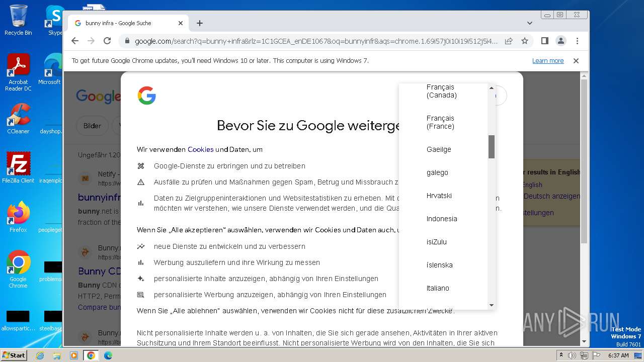Click the taskbar clock showing 6:37 AM

[x=618, y=355]
